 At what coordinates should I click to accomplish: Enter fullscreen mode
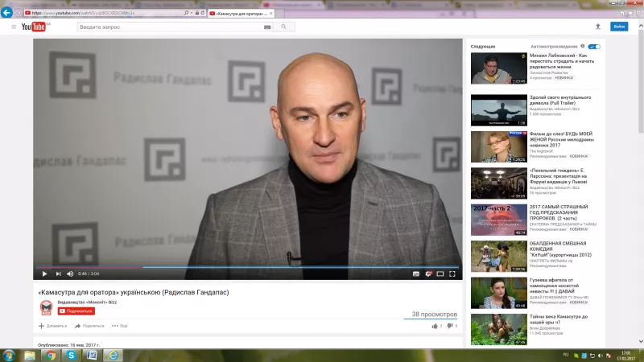click(x=452, y=274)
